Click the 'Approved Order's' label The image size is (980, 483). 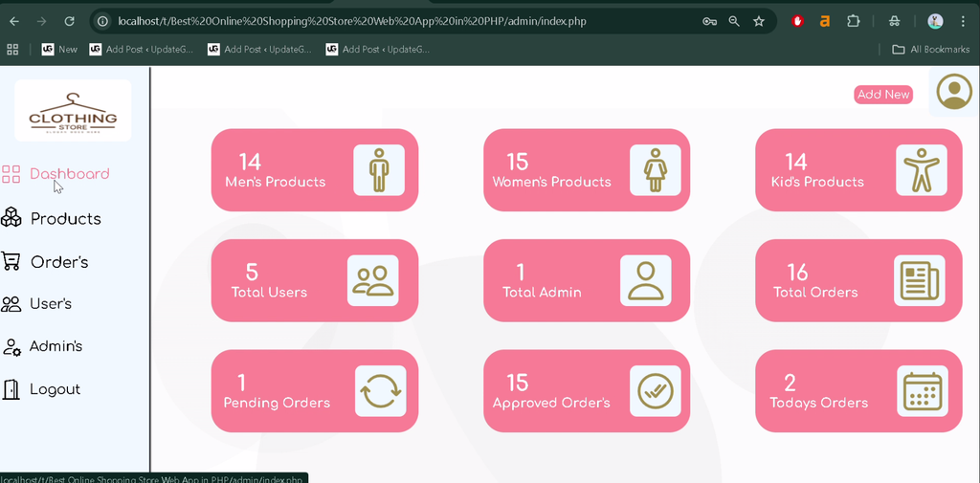coord(551,403)
